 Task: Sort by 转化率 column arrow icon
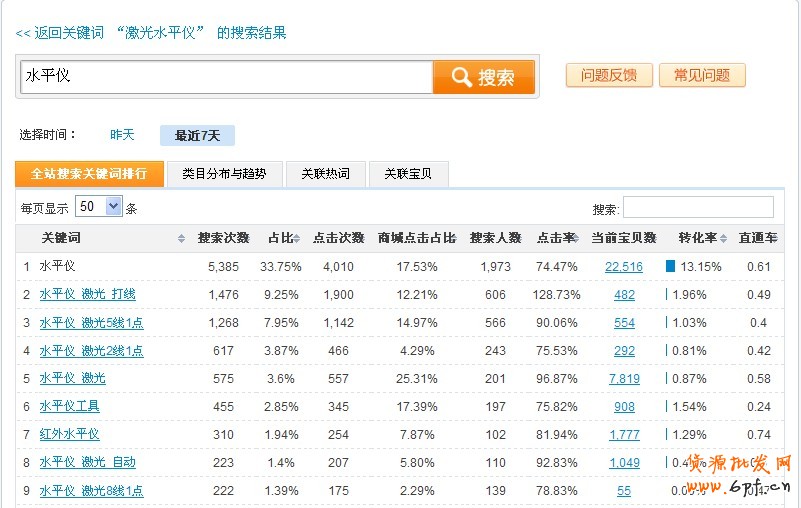pos(723,239)
